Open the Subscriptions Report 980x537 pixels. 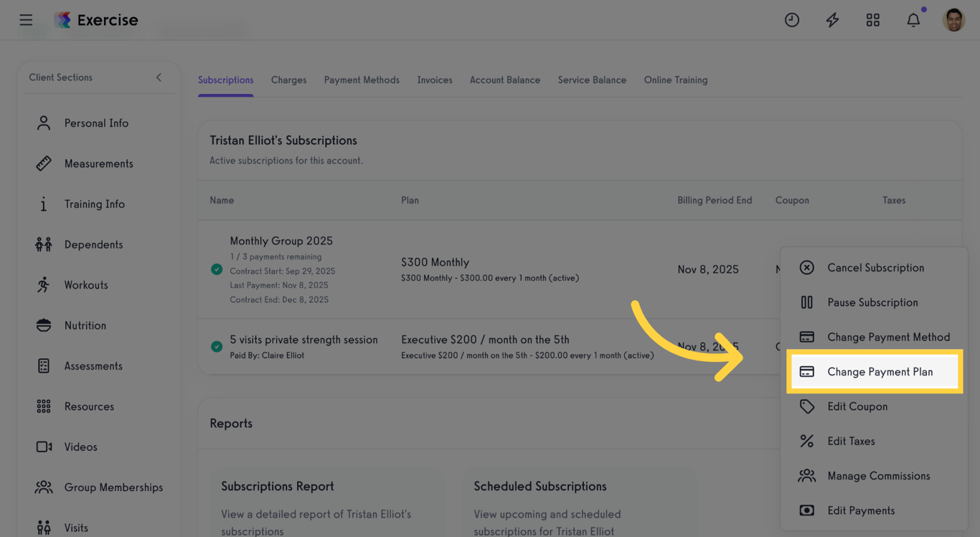[278, 486]
